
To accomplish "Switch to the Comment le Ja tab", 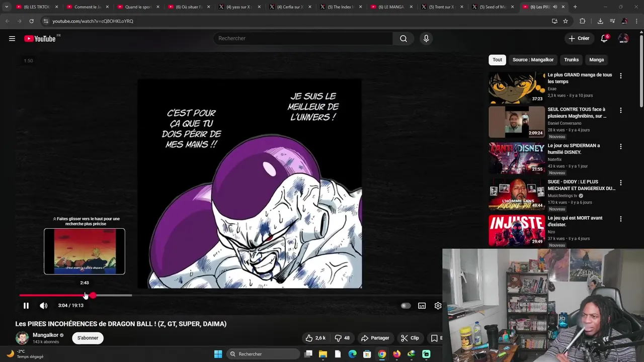I will [x=87, y=7].
